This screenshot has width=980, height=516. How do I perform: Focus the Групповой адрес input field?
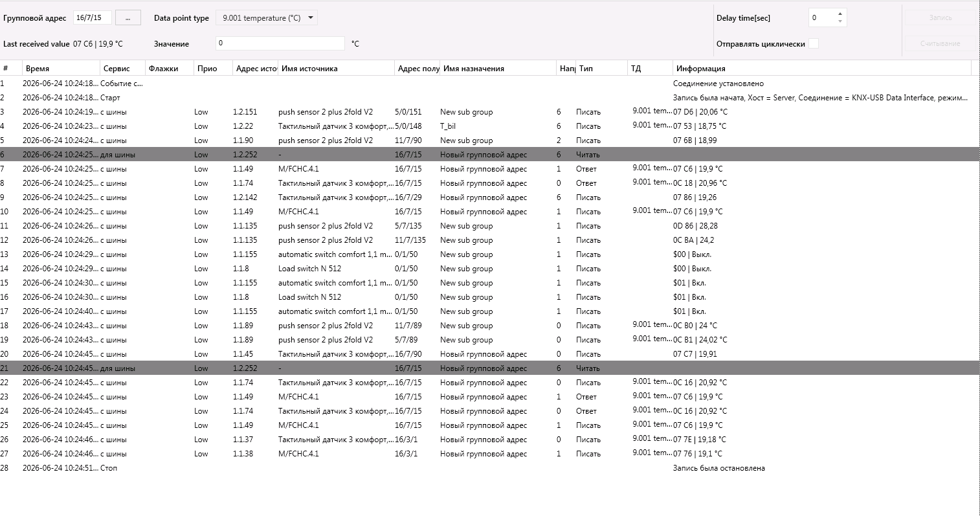93,18
